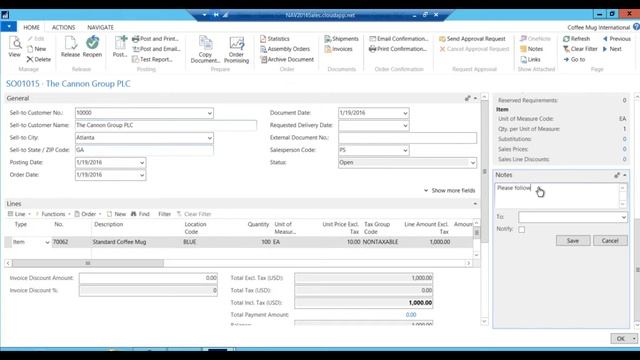640x360 pixels.
Task: Open the Go to command
Action: [x=574, y=59]
